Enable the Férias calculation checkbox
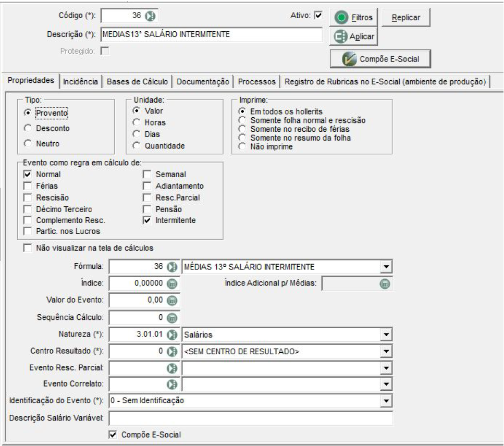The image size is (504, 446). [28, 186]
